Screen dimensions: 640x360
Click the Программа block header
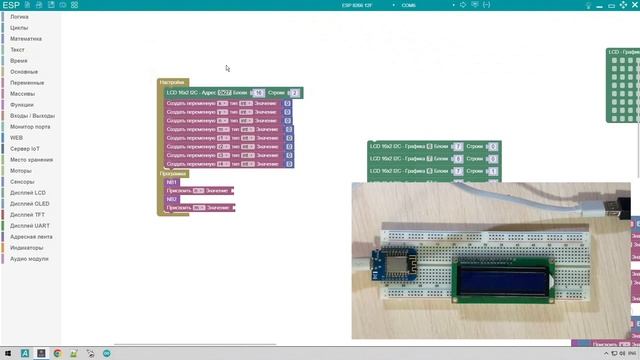coord(173,173)
